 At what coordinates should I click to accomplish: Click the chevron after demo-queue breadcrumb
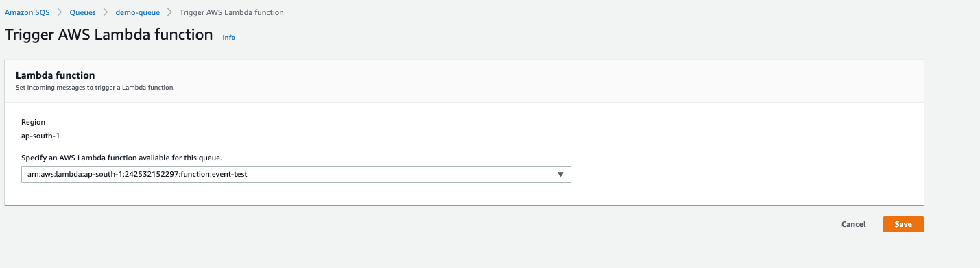coord(169,12)
